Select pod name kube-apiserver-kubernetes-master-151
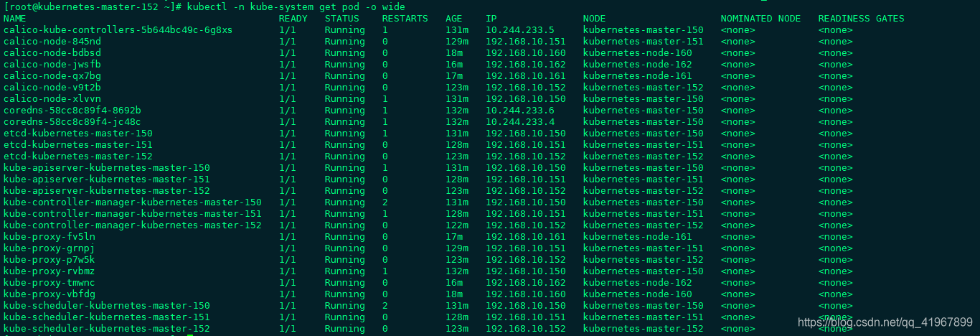980x336 pixels. point(107,179)
